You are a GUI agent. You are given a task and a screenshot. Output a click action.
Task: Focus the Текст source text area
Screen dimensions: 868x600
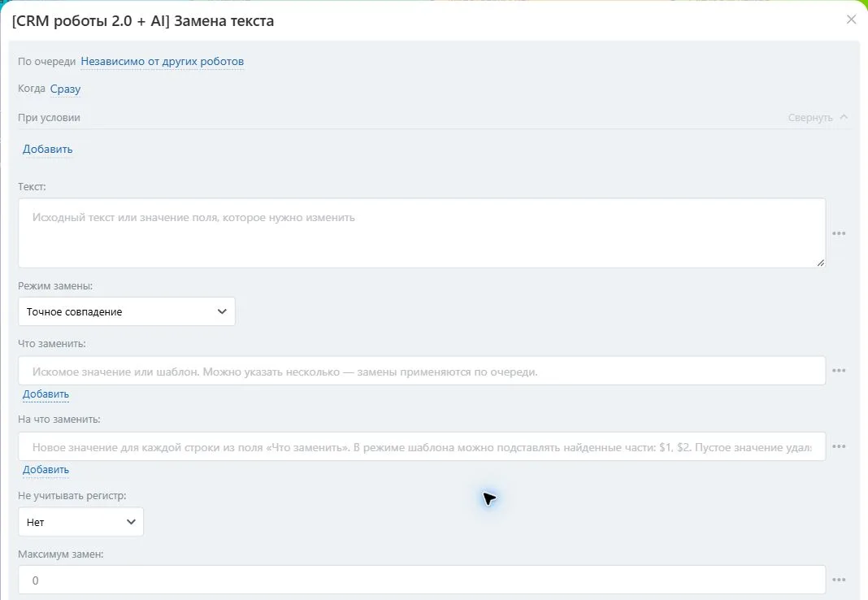point(422,233)
